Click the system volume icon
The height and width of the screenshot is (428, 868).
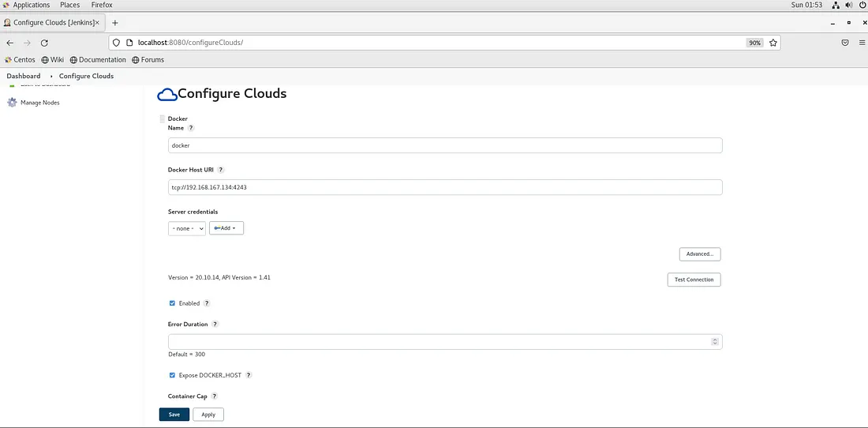pyautogui.click(x=848, y=5)
